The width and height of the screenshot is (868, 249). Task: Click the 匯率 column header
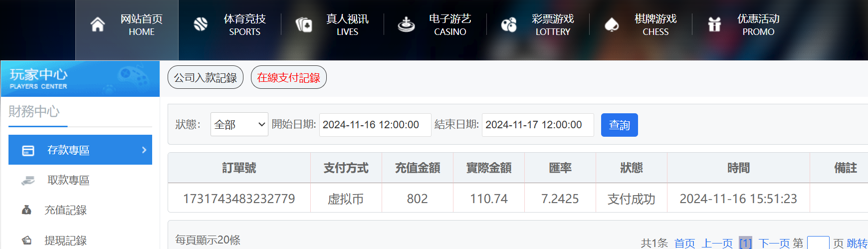pos(560,168)
